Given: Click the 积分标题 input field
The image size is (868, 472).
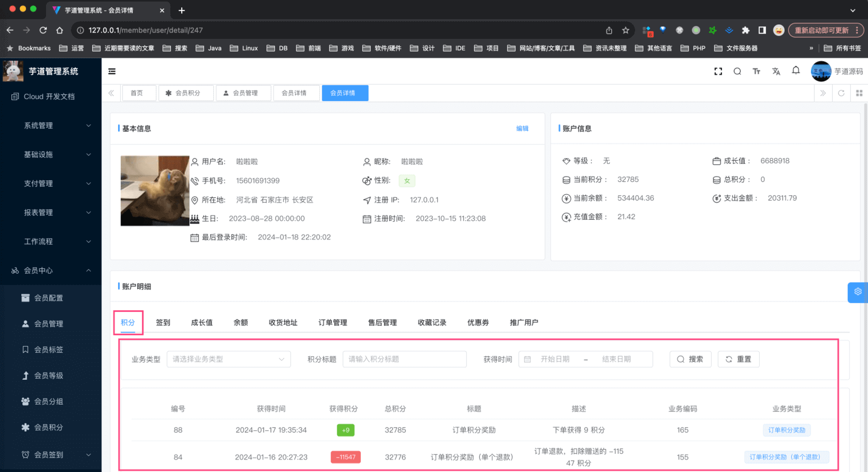Looking at the screenshot, I should click(404, 359).
